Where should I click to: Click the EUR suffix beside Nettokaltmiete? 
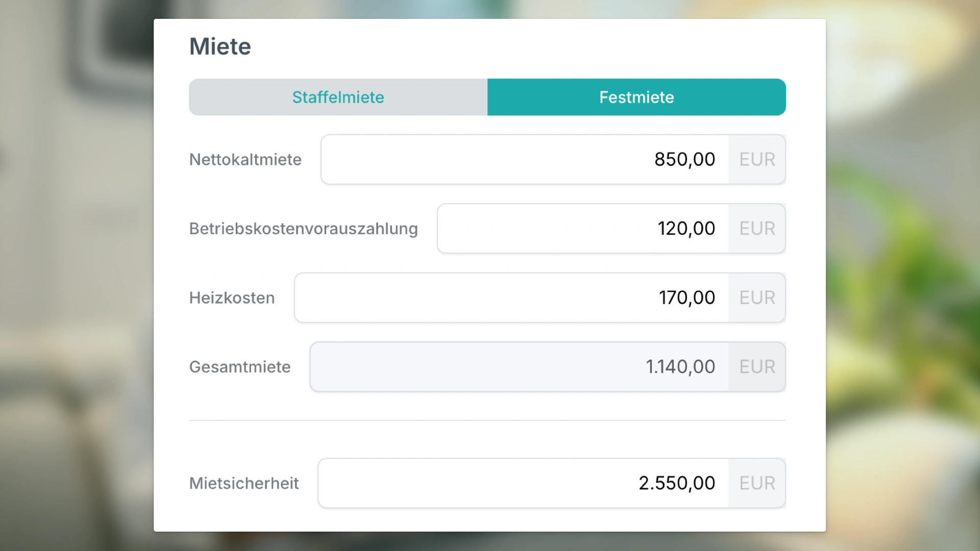point(757,159)
